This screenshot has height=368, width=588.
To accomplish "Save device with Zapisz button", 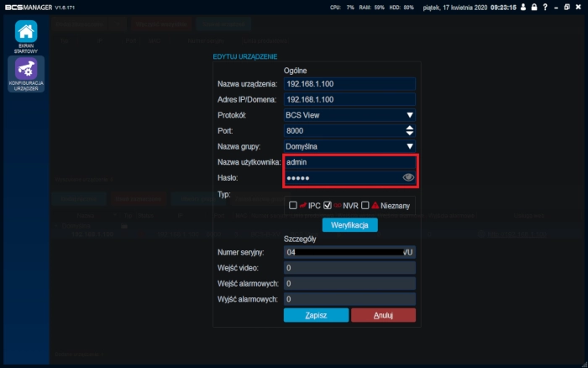I will (x=316, y=315).
